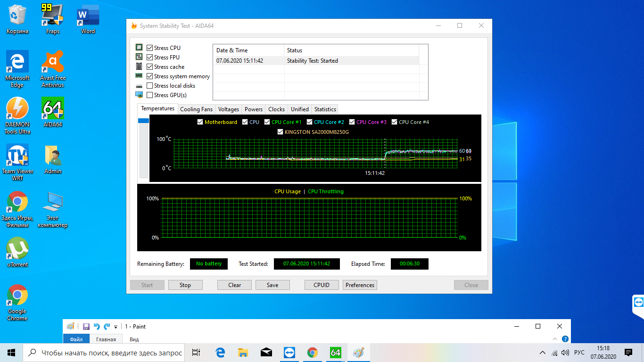Click the graph's vertical slider blue thumb
Viewport: 644px width, 362px height.
coord(143,121)
